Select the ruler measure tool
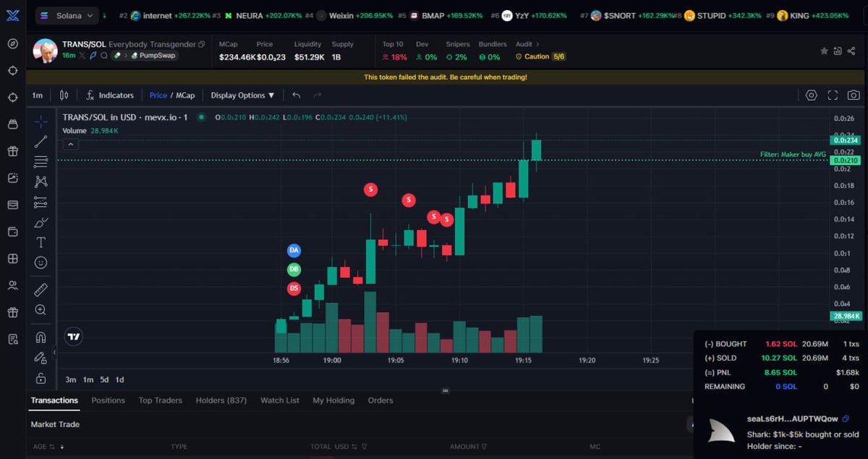Viewport: 868px width, 459px height. (41, 290)
